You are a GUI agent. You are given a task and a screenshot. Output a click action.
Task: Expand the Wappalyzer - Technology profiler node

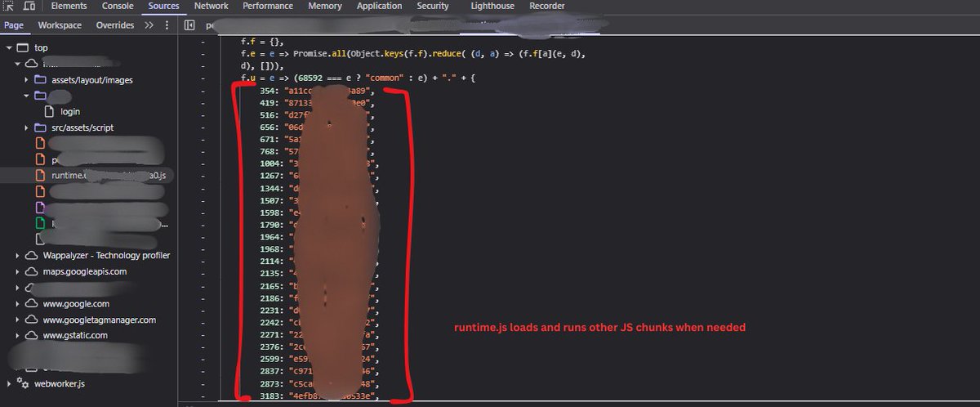coord(18,255)
